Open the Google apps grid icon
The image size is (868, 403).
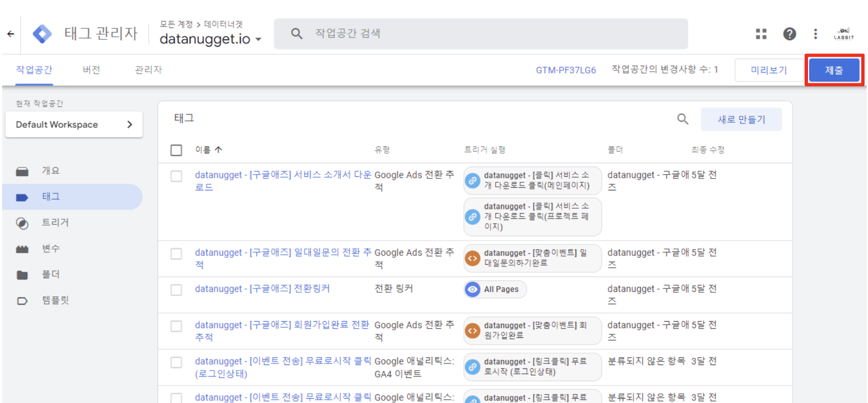coord(761,34)
